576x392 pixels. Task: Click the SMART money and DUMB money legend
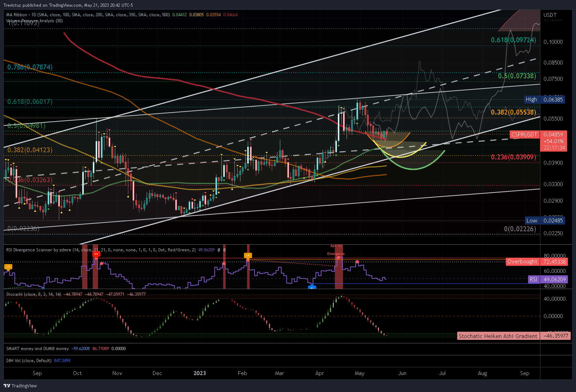[37, 349]
